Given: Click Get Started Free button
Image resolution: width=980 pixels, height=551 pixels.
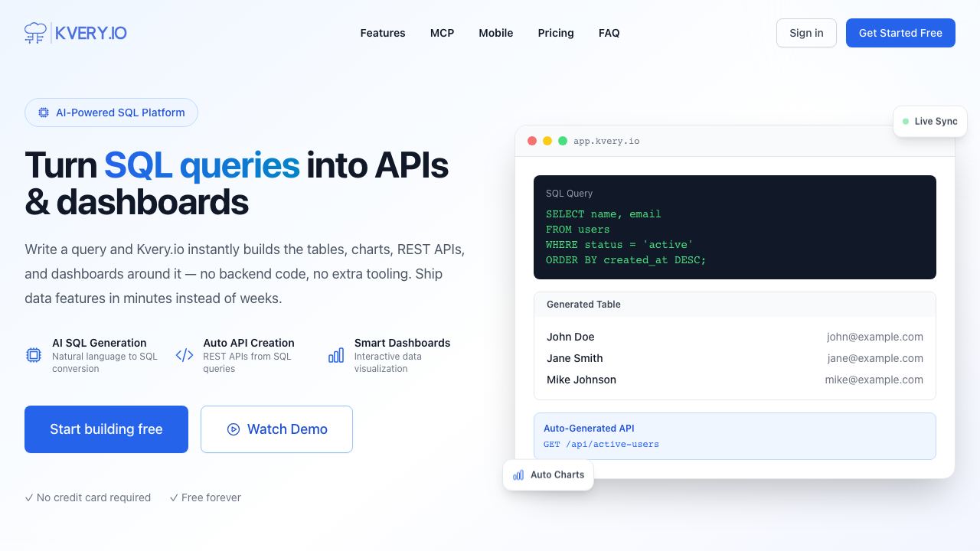Looking at the screenshot, I should pos(900,33).
